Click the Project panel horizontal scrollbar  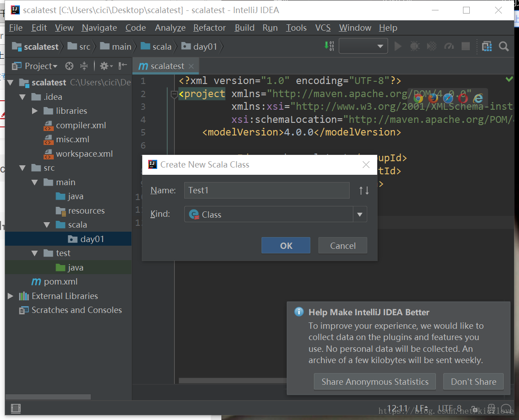pyautogui.click(x=48, y=397)
